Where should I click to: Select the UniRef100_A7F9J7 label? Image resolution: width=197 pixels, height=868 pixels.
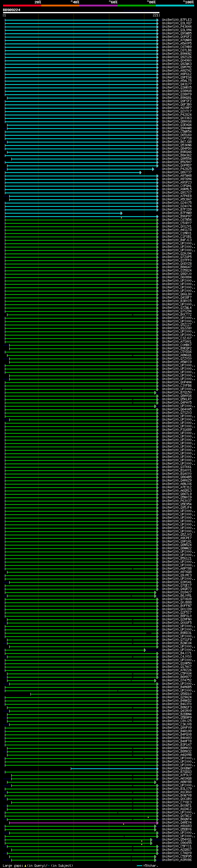pyautogui.click(x=177, y=775)
